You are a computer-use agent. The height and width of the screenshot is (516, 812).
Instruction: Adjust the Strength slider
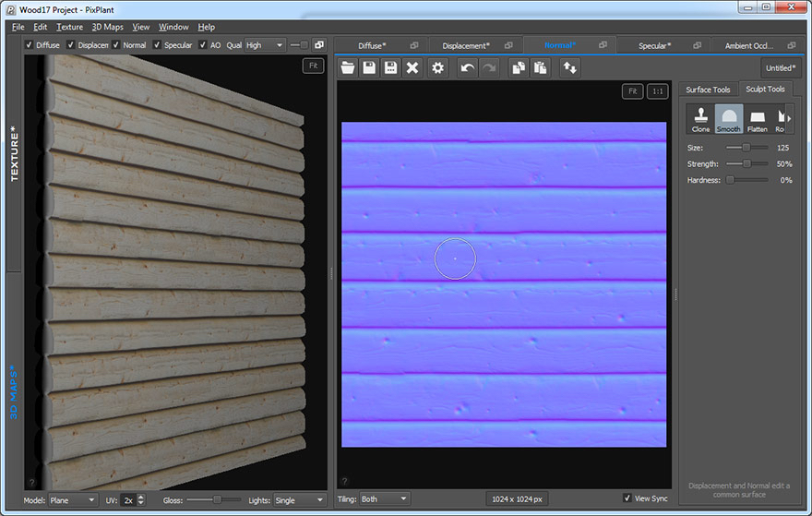point(746,163)
